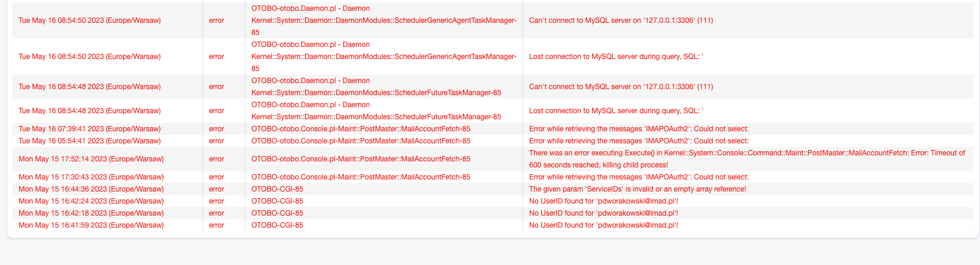Click the timestamp Tue May 16 07:39:41
This screenshot has width=980, height=265.
click(90, 129)
